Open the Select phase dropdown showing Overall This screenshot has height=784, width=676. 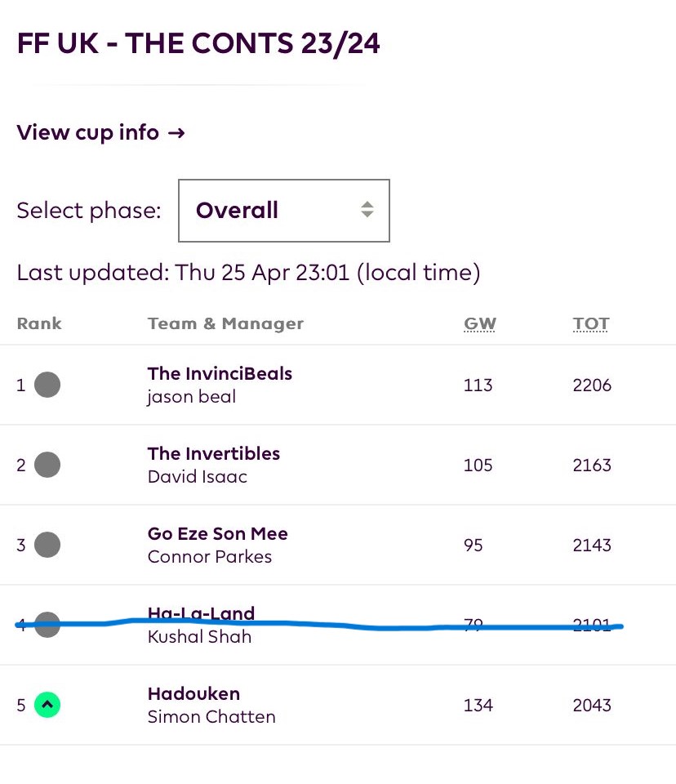(x=283, y=211)
